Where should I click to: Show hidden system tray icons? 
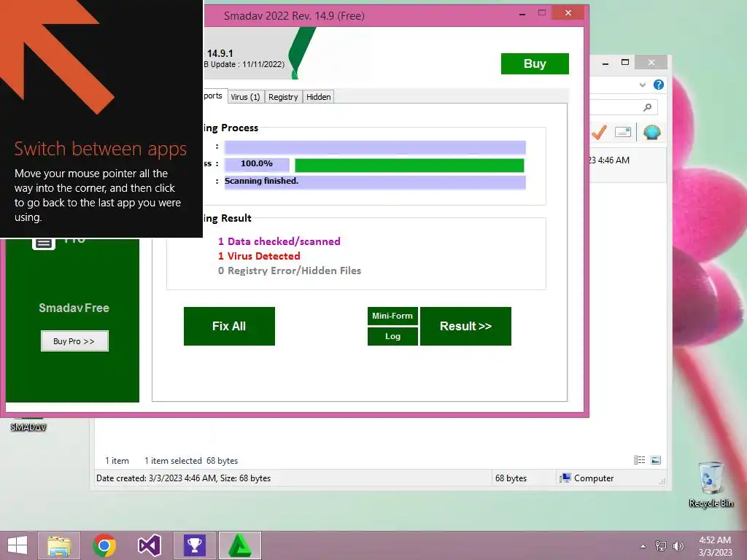click(x=643, y=546)
